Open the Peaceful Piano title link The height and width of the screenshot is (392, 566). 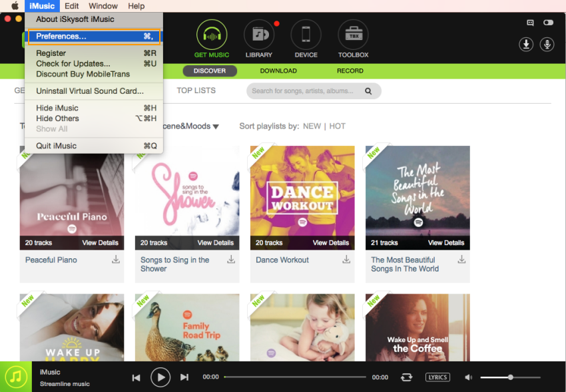[51, 260]
